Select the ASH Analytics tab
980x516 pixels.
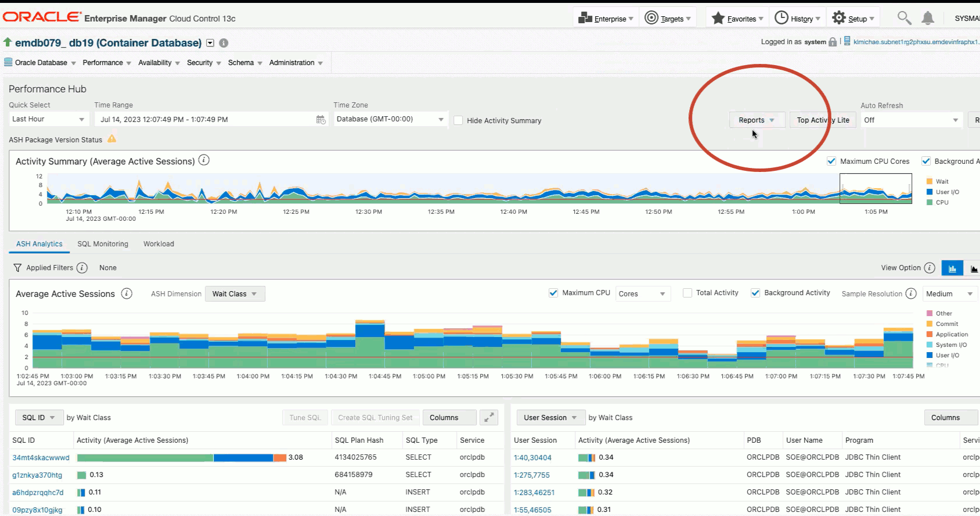click(x=39, y=244)
